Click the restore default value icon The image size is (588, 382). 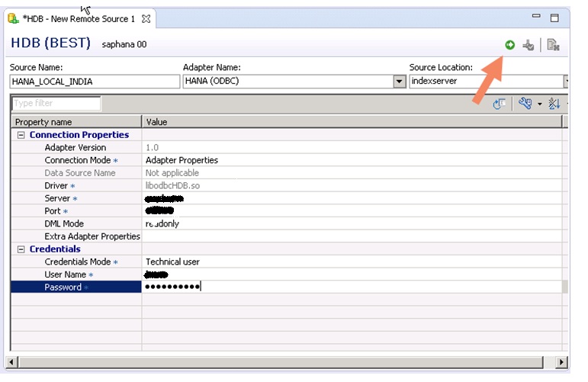(499, 104)
